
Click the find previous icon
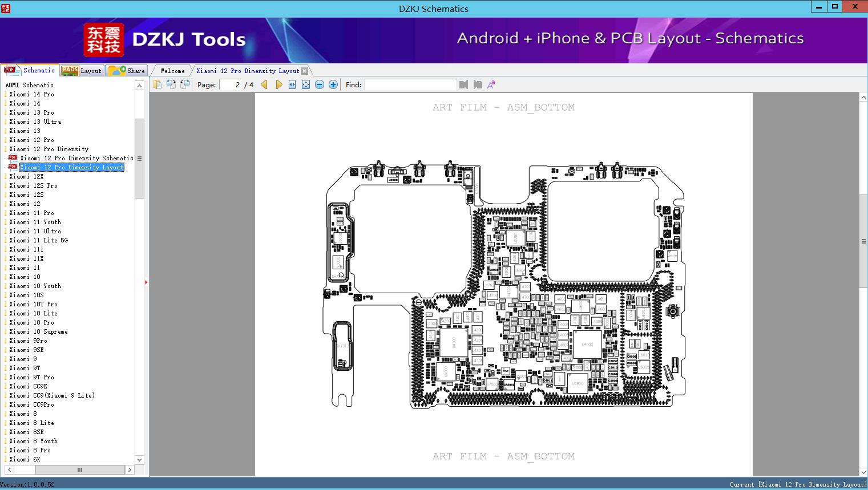pos(463,84)
